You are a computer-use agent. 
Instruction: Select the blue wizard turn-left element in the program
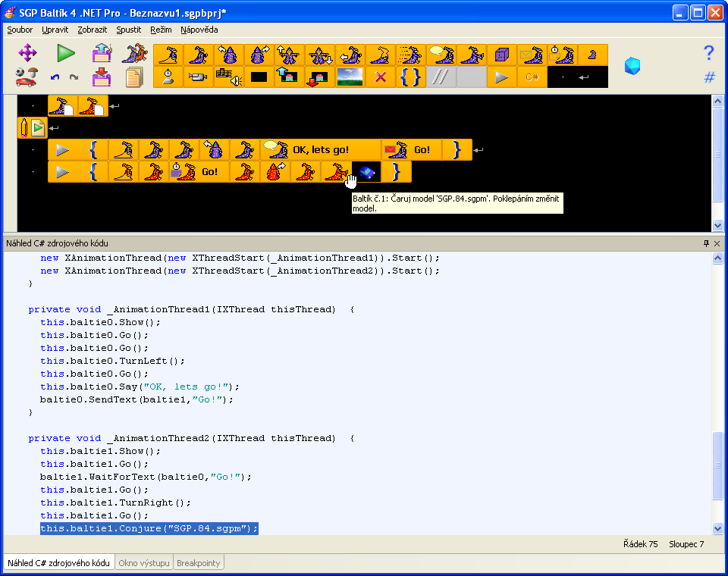[215, 150]
